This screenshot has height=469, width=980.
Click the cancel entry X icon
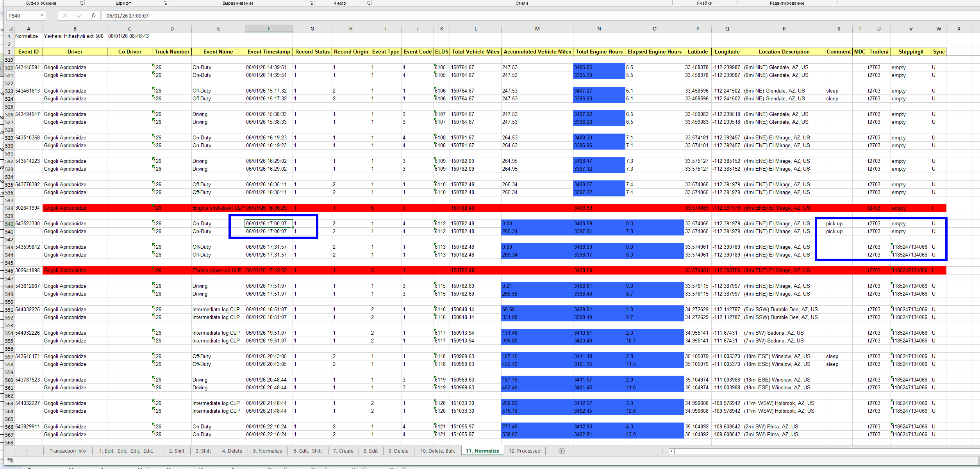65,16
